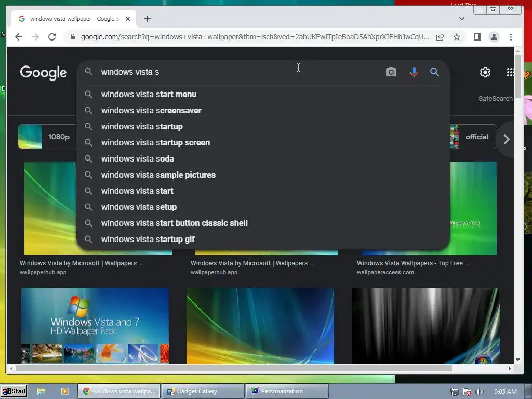Reload the page with the refresh icon
This screenshot has width=532, height=399.
(52, 37)
